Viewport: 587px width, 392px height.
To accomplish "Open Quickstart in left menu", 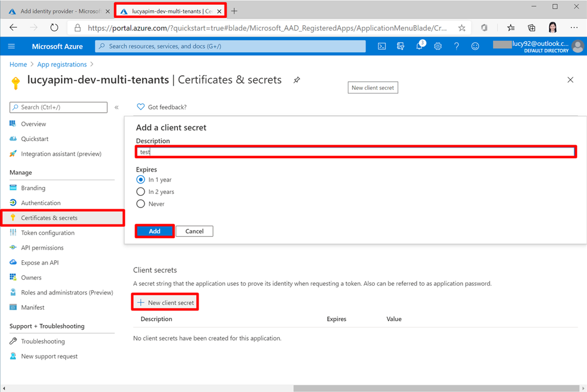I will click(x=35, y=139).
